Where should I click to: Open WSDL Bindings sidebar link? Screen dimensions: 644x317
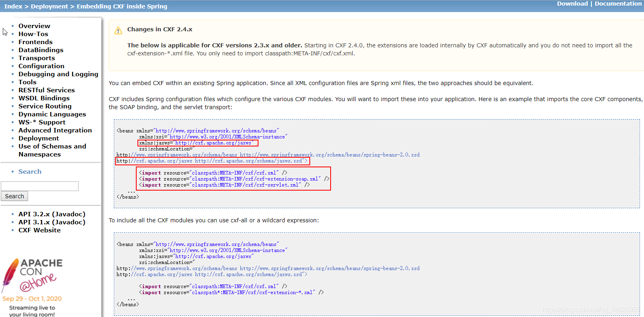coord(44,98)
